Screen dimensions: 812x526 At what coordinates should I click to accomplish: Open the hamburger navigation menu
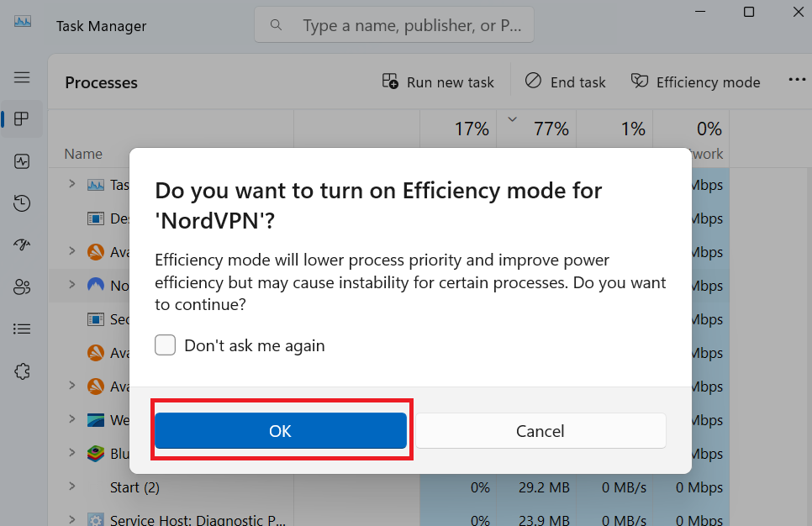click(x=22, y=77)
